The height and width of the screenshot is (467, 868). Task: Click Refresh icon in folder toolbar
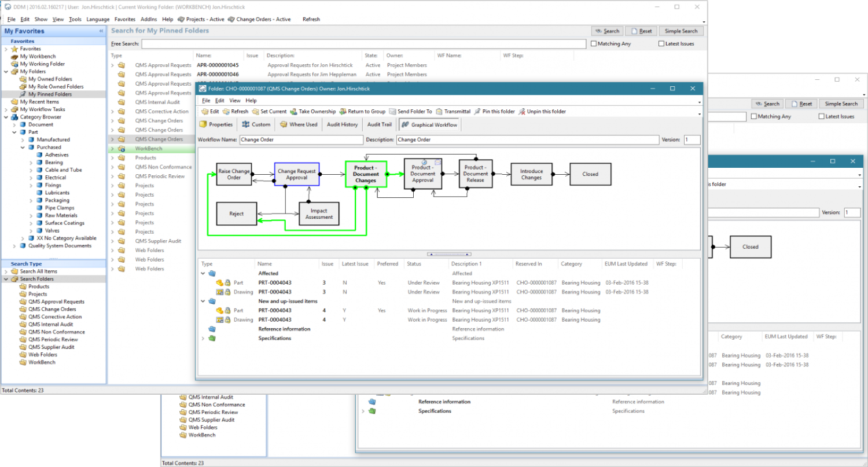coord(226,112)
